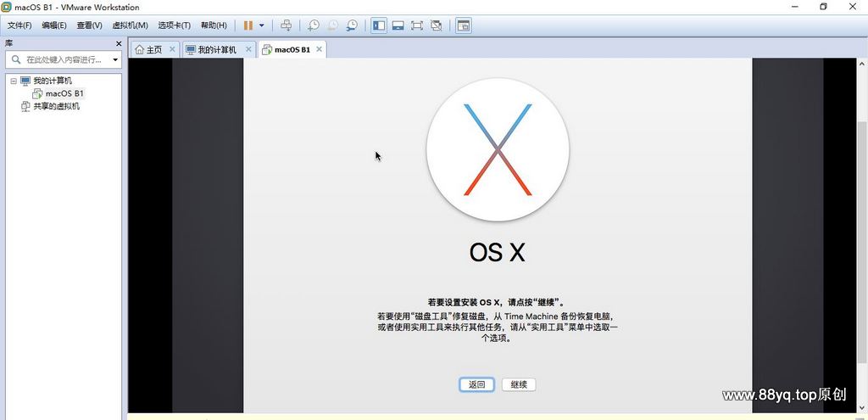The image size is (868, 420).
Task: Open the 选项卡(T) menu
Action: 174,25
